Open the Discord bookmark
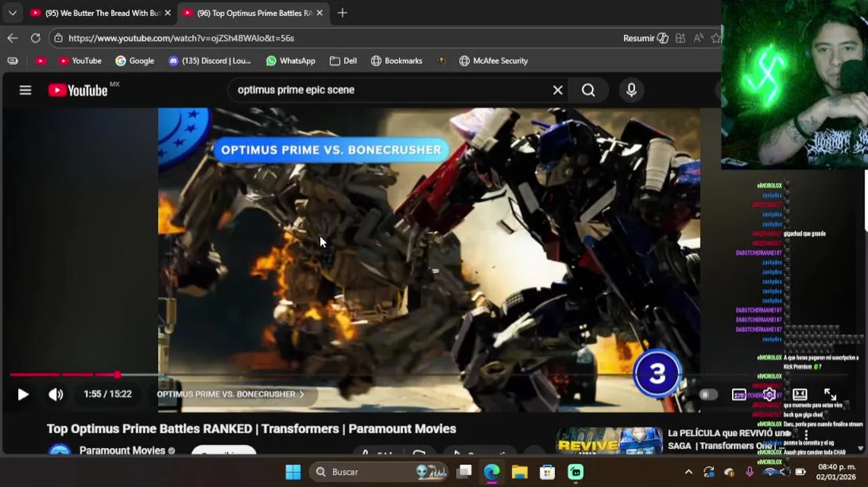868x487 pixels. point(210,61)
